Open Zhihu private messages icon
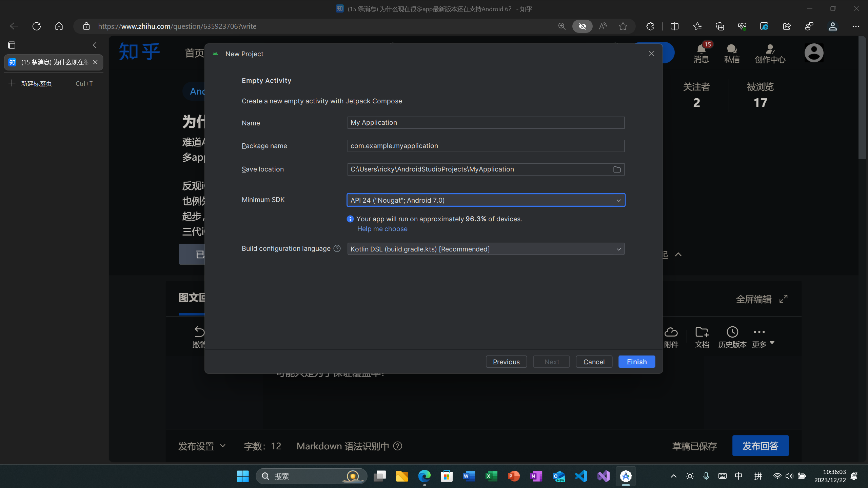 [731, 50]
